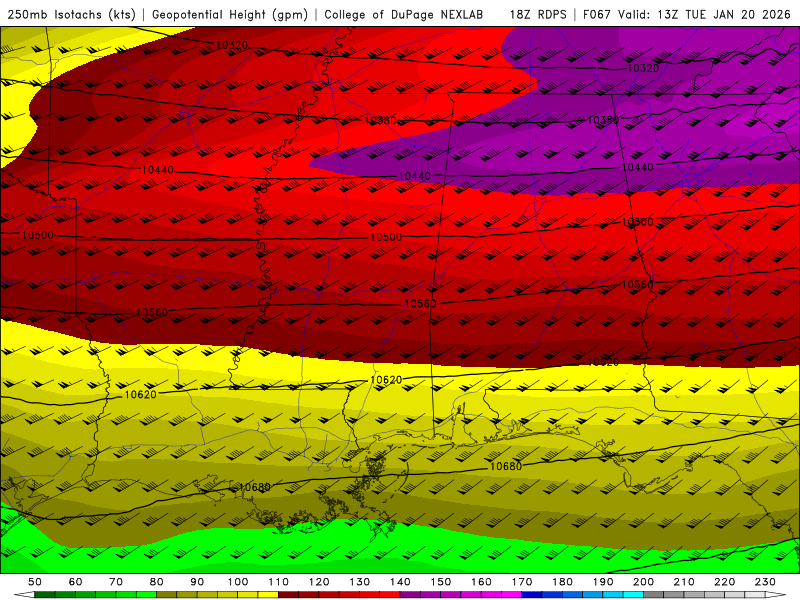800x600 pixels.
Task: Click the 'F067 Valid: 13Z TUE JAN 20 2026' text
Action: [x=687, y=15]
